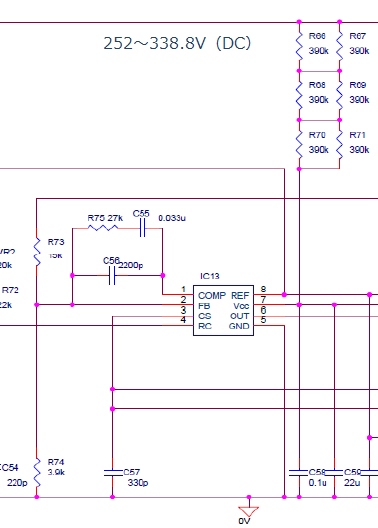
Task: Select resistor R71 390k symbol
Action: [339, 145]
